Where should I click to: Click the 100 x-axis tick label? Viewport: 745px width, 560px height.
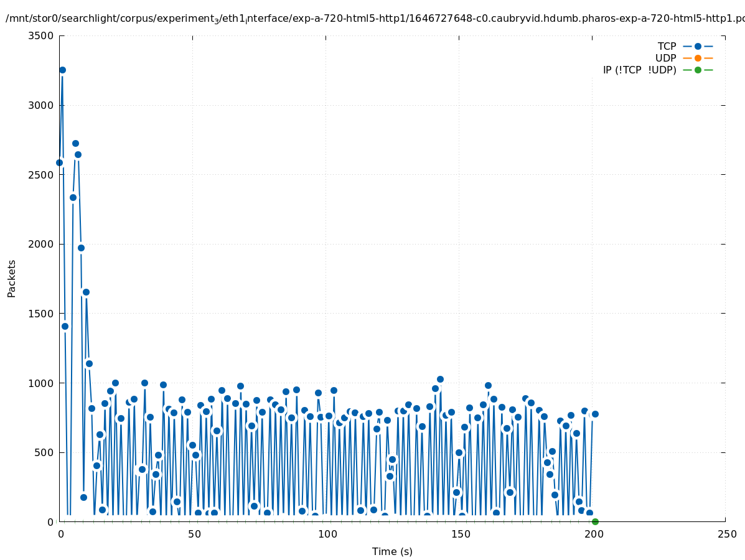point(326,534)
